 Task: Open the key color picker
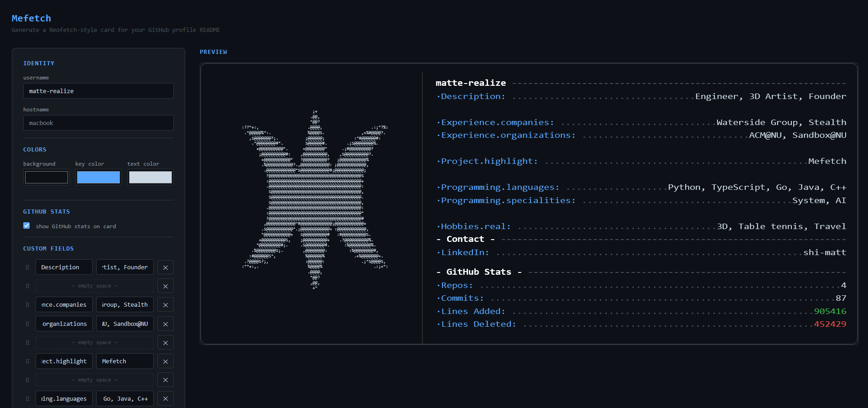point(99,177)
